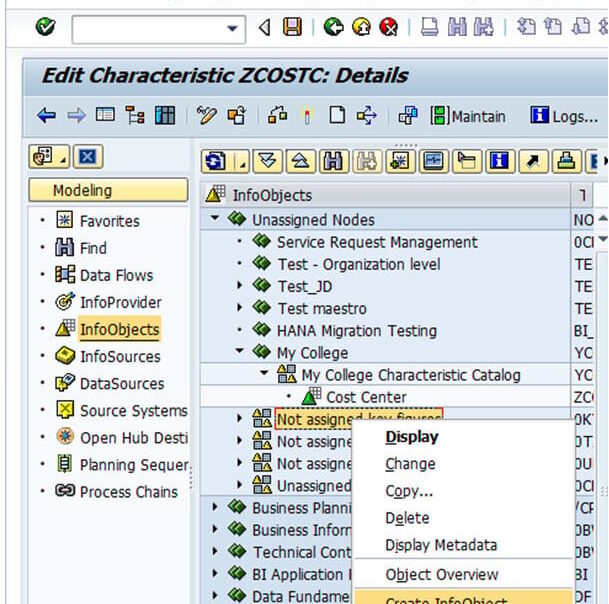Choose Object Overview from context menu
Image resolution: width=609 pixels, height=604 pixels.
(x=442, y=574)
